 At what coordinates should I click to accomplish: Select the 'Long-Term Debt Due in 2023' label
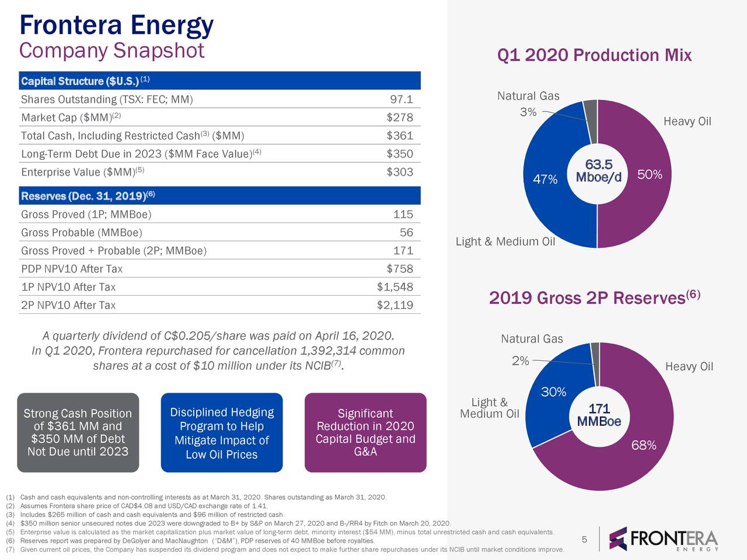[141, 154]
